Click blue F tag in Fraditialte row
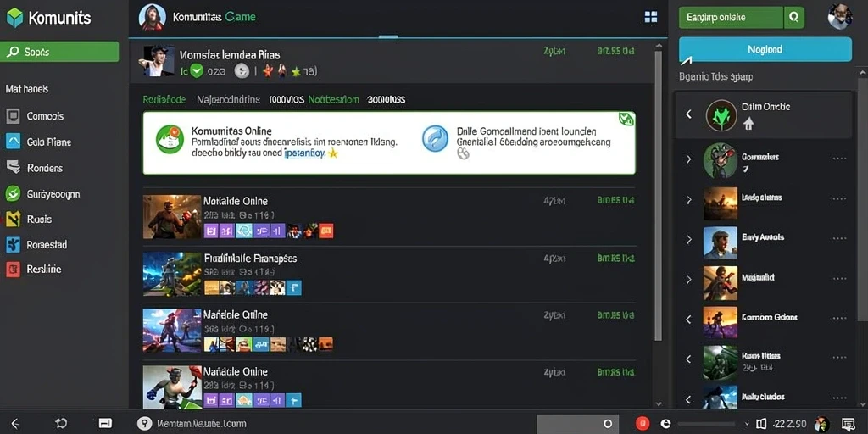868x434 pixels. coord(294,287)
